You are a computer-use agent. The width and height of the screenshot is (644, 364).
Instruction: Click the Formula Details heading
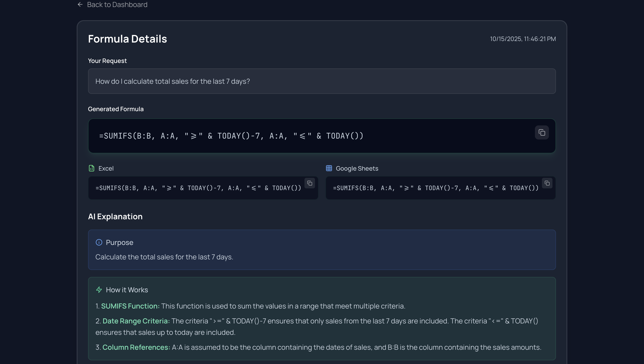(x=127, y=39)
